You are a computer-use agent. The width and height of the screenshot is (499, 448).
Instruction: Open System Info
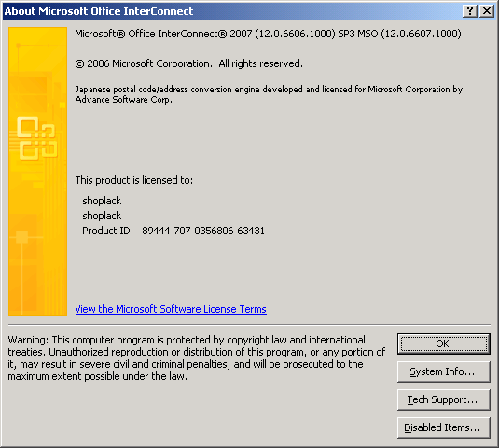tap(444, 371)
